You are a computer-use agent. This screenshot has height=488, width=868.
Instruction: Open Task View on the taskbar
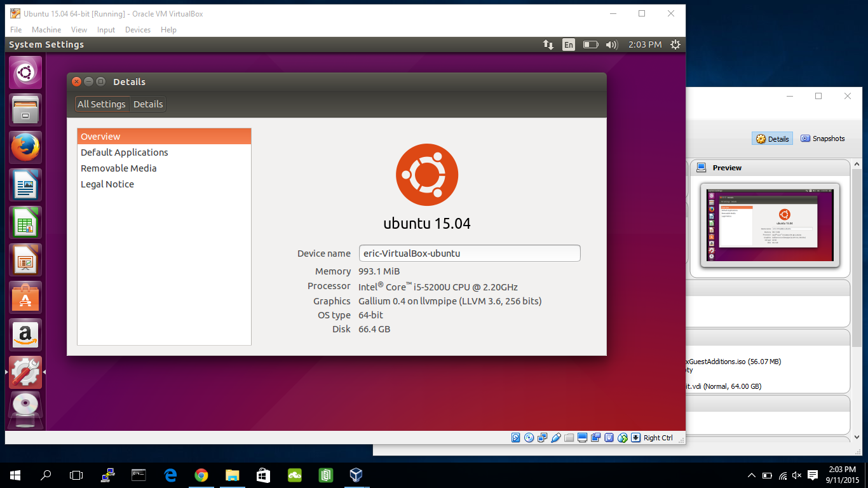click(x=76, y=475)
